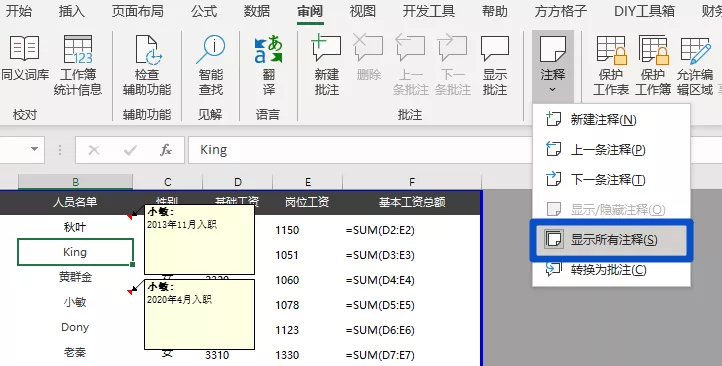Click the note reading 2013年11月入职
This screenshot has height=366, width=722.
(199, 239)
